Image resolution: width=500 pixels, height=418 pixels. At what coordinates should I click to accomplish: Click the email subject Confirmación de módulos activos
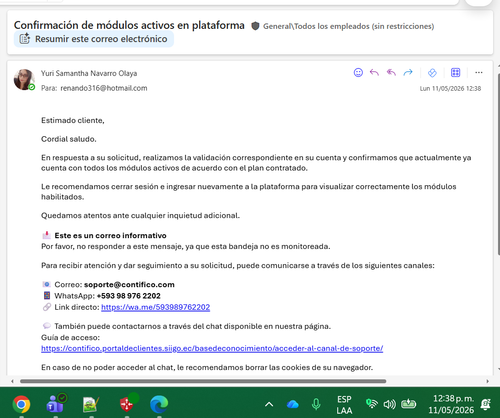[129, 25]
